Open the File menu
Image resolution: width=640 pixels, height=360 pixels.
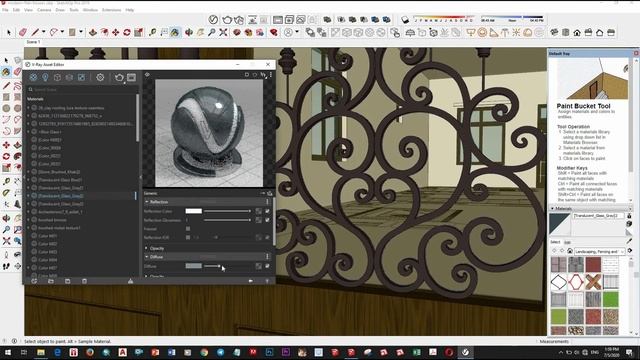click(5, 10)
